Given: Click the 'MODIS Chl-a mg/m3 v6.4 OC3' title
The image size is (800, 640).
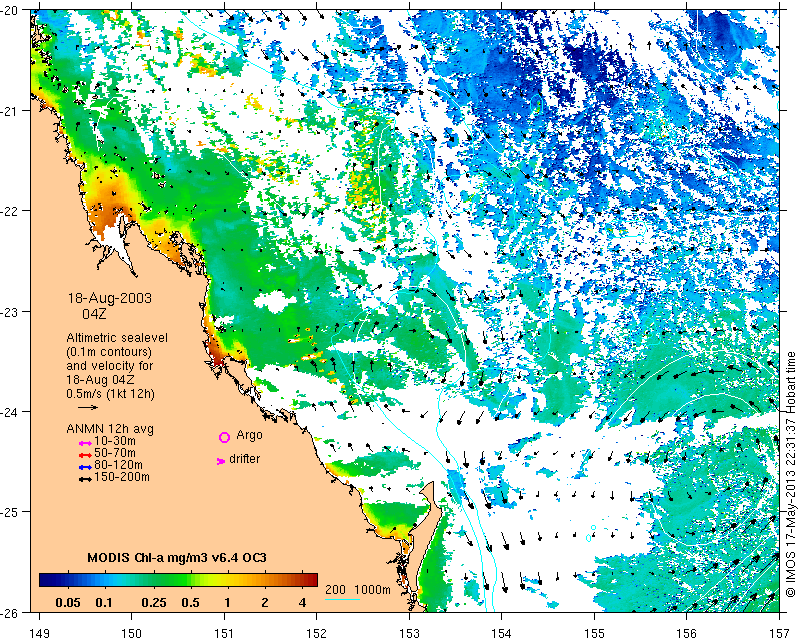Looking at the screenshot, I should (x=177, y=557).
